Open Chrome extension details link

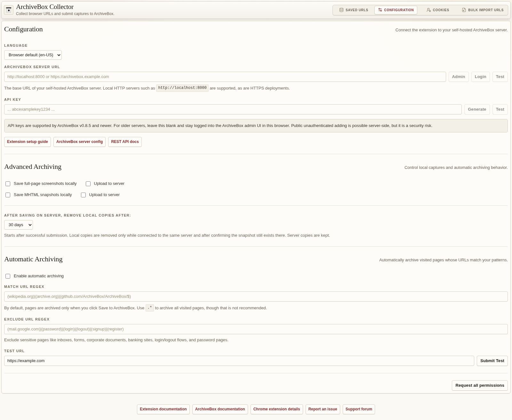(x=276, y=409)
